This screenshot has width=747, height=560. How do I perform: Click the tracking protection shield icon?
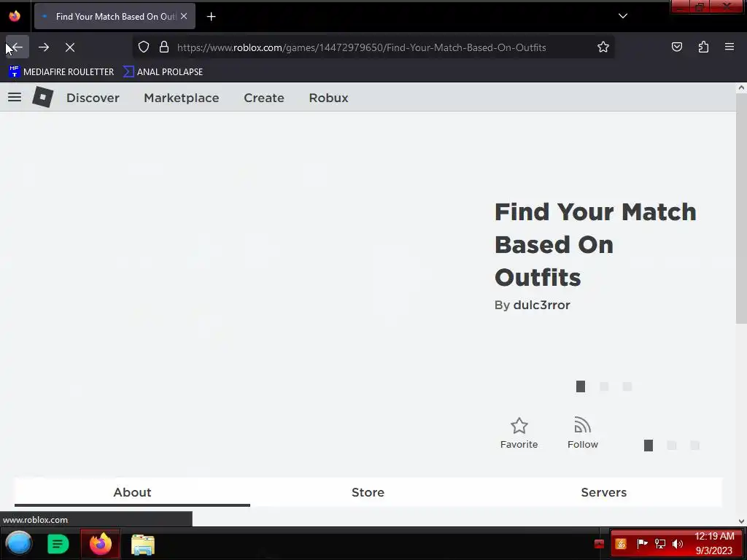tap(144, 47)
